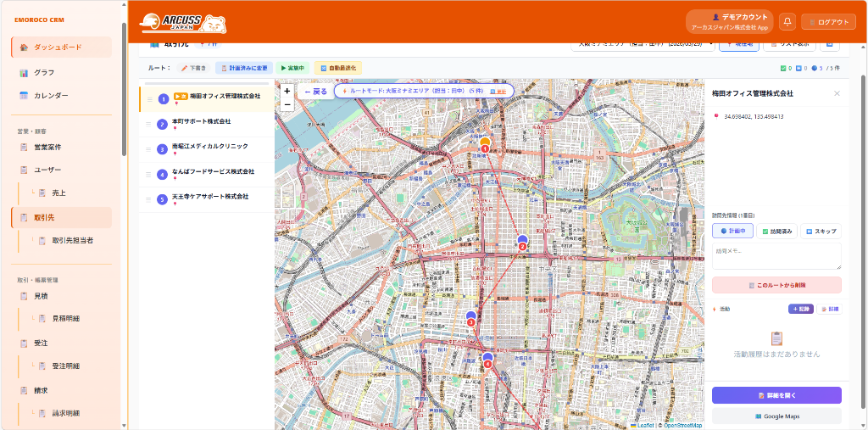The height and width of the screenshot is (430, 868).
Task: Open 請求 in sidebar
Action: tap(61, 390)
